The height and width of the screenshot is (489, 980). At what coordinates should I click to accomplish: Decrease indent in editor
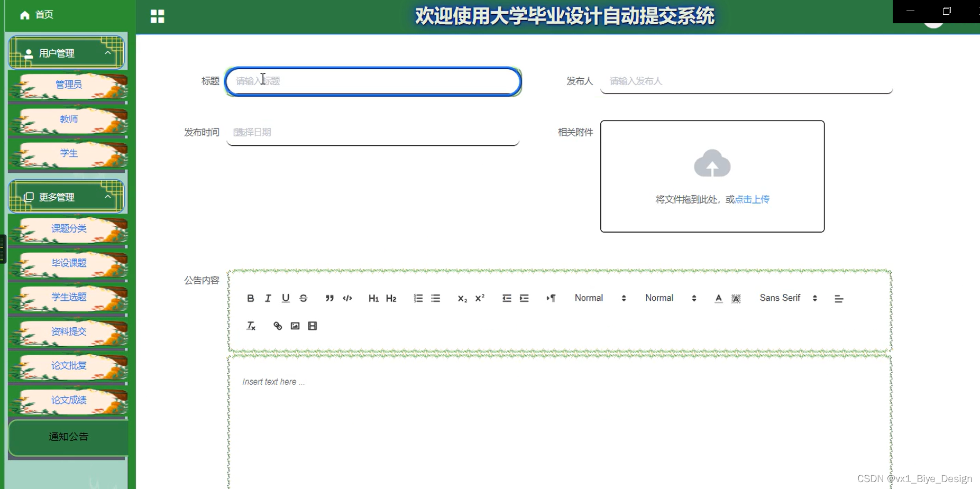pos(507,298)
